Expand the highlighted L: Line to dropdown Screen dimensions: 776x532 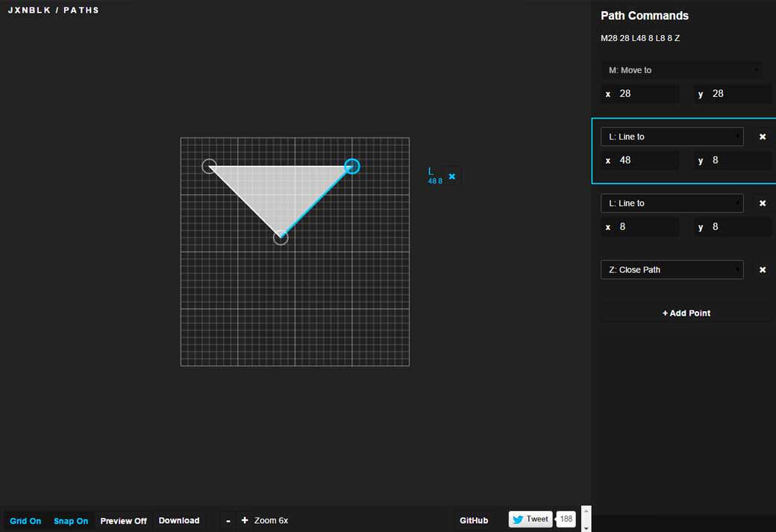[672, 137]
